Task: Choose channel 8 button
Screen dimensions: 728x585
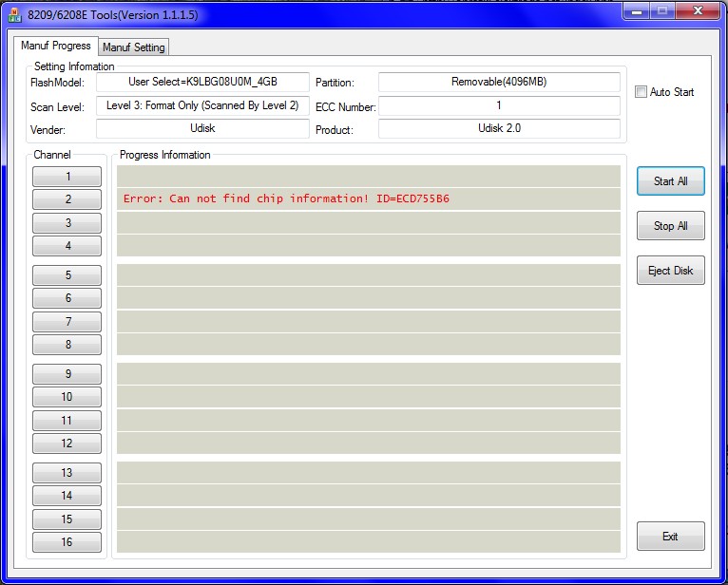Action: (x=67, y=344)
